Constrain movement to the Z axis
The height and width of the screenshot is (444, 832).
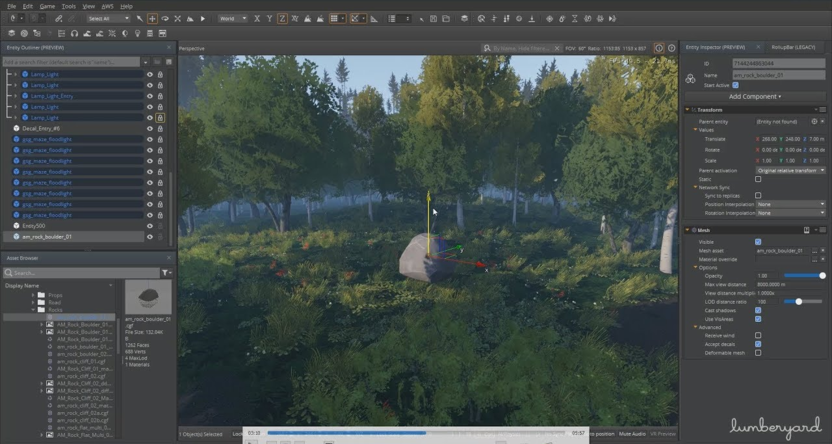(282, 18)
